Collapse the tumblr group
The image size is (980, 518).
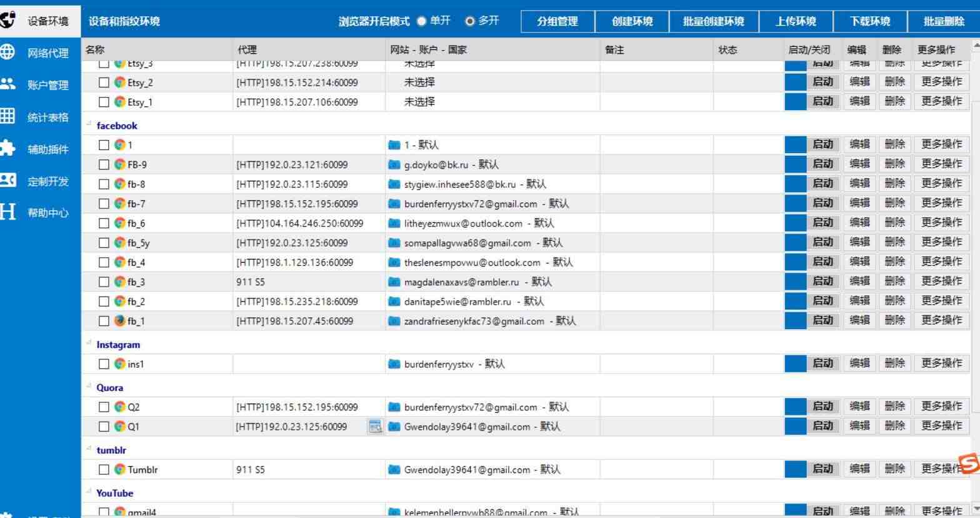point(89,449)
